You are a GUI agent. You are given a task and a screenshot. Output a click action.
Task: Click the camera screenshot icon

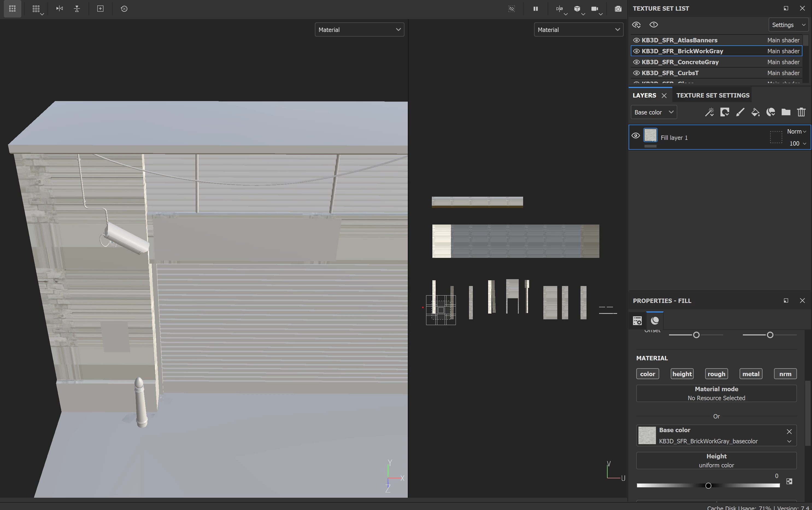tap(618, 9)
